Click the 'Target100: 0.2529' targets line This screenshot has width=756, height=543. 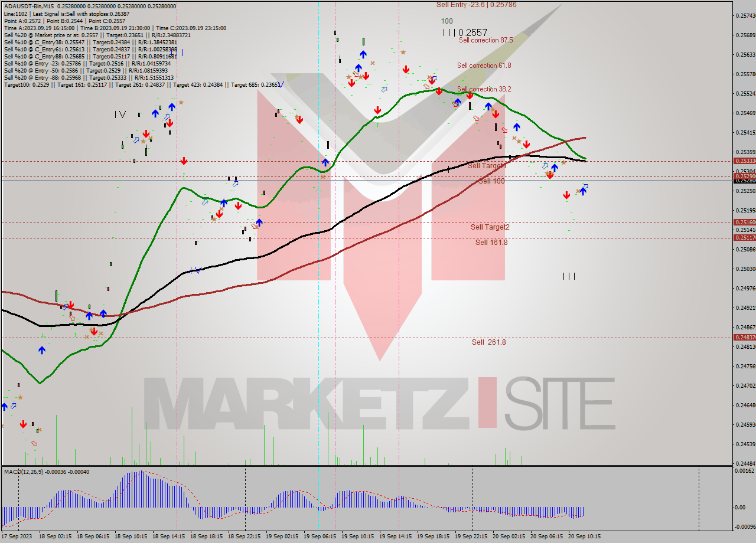pyautogui.click(x=142, y=84)
